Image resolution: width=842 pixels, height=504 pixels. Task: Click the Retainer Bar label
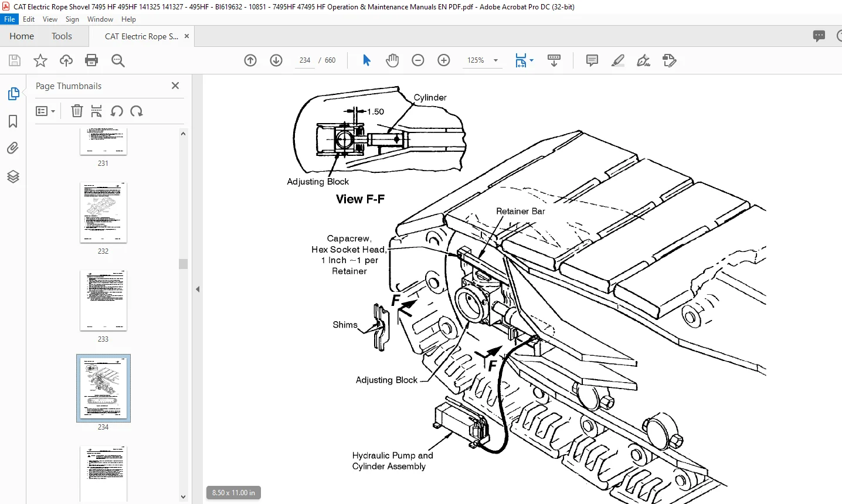point(520,211)
